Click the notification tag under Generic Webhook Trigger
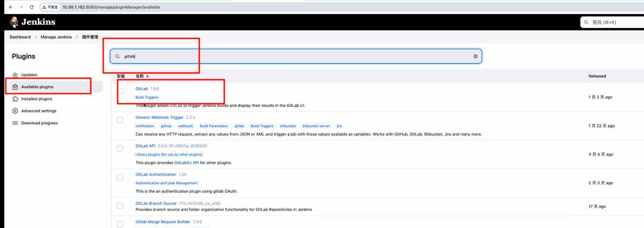The width and height of the screenshot is (644, 228). tap(145, 126)
